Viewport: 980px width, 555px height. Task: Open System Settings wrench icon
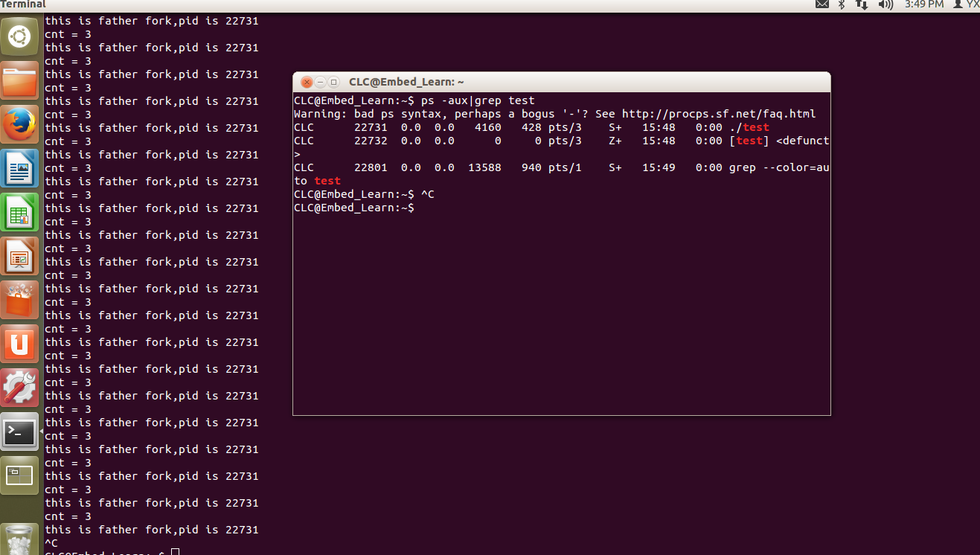[x=19, y=387]
